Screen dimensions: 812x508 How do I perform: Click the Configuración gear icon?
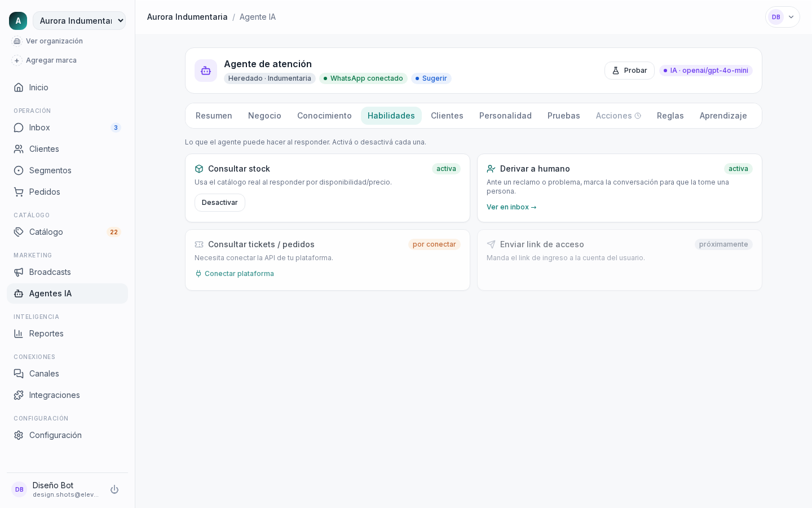coord(19,435)
